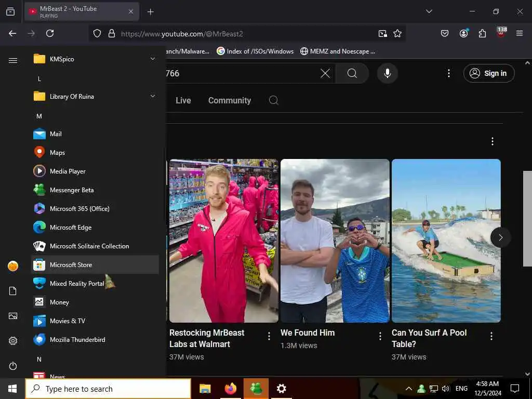List all tabs dropdown arrow
This screenshot has width=532, height=399.
(x=429, y=11)
